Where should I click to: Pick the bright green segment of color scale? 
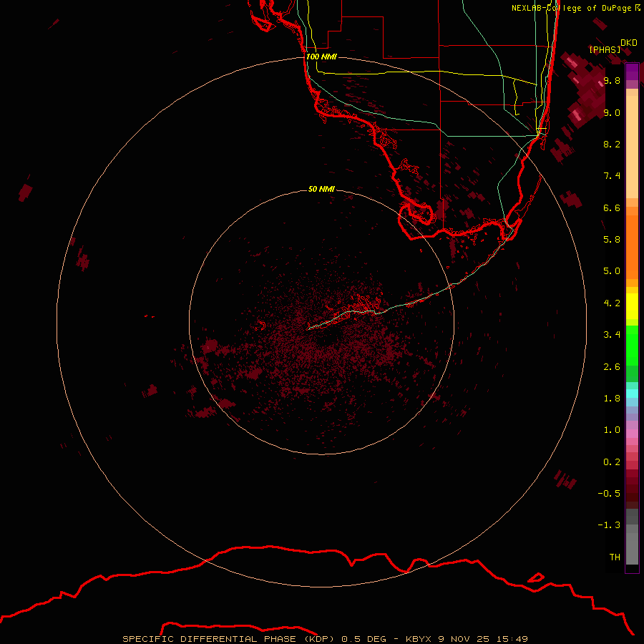(x=632, y=346)
